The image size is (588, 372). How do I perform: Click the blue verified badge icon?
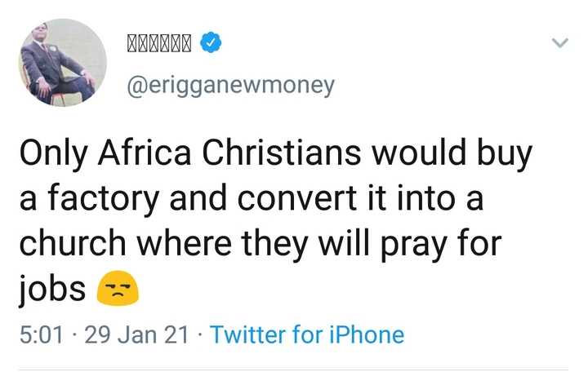(212, 41)
